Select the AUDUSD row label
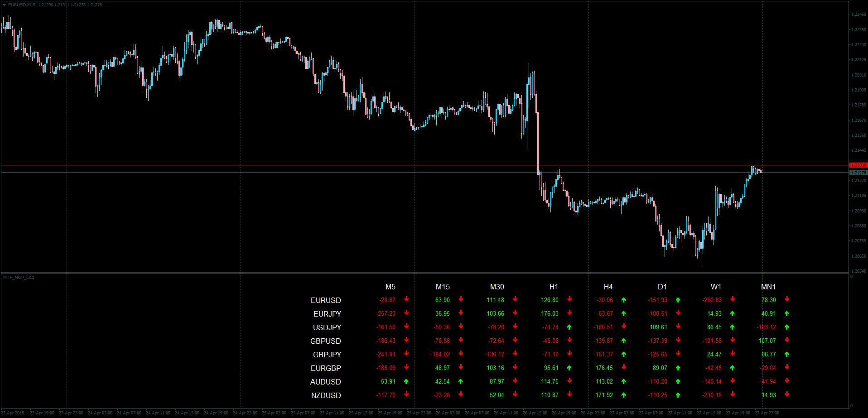This screenshot has width=868, height=418. [x=325, y=382]
